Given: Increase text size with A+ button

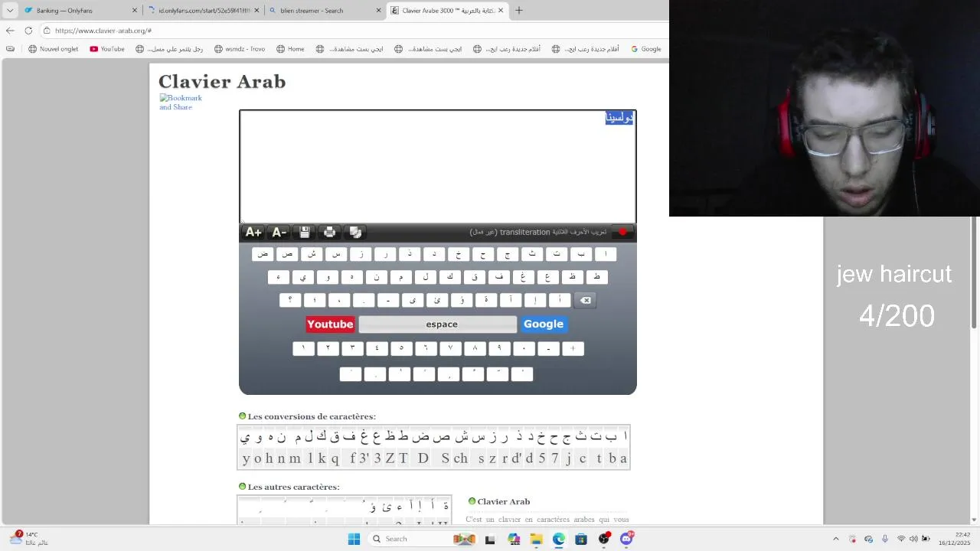Looking at the screenshot, I should pos(253,232).
